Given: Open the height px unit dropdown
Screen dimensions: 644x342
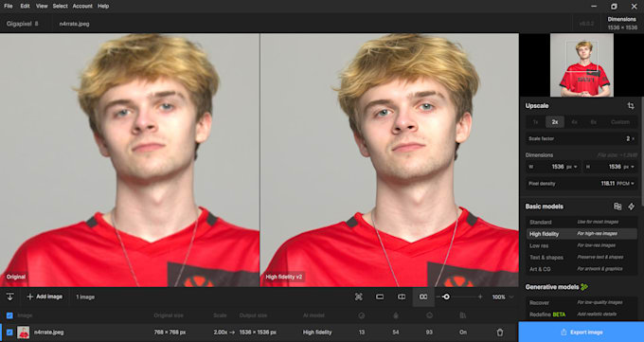Looking at the screenshot, I should (x=629, y=167).
